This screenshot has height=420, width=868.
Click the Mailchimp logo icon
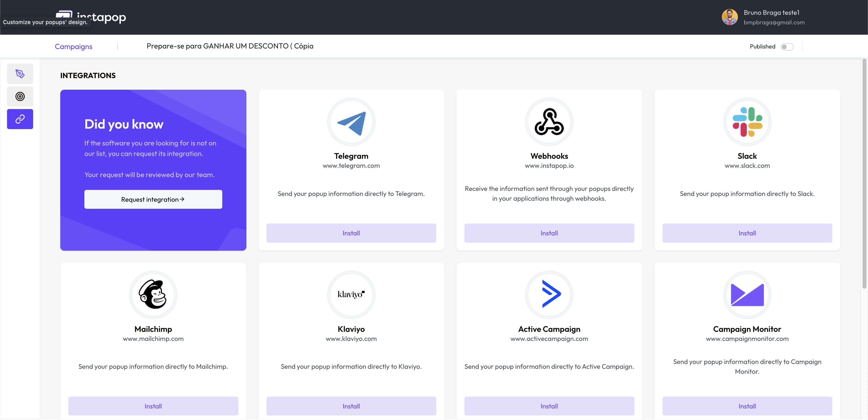tap(153, 295)
